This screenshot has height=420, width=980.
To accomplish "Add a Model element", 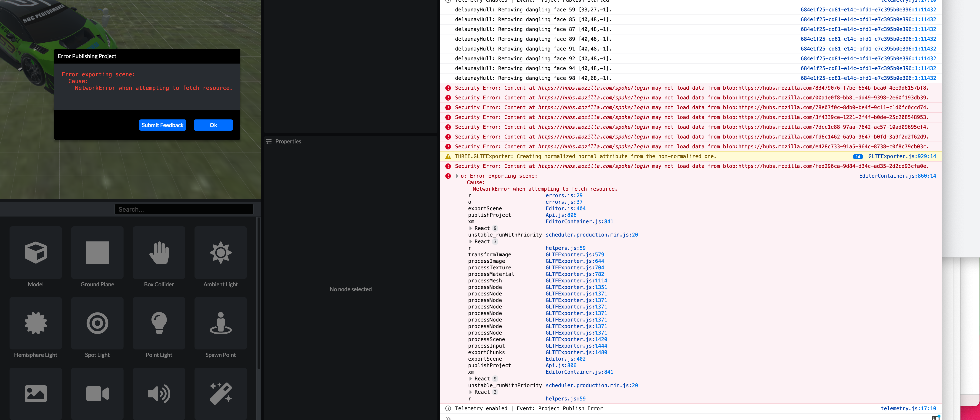I will pos(35,253).
